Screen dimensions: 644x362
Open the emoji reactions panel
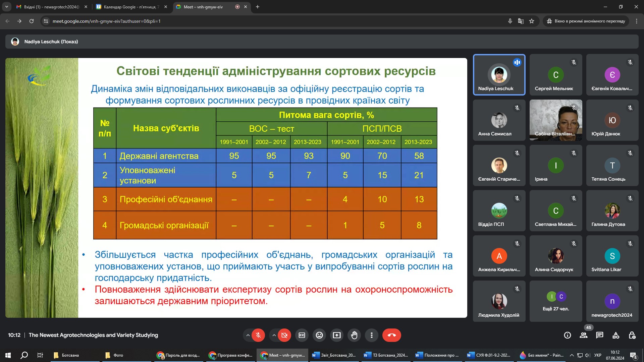pyautogui.click(x=319, y=335)
